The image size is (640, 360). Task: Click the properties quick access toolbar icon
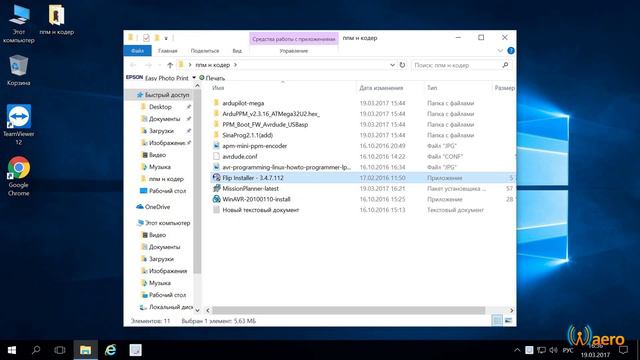coord(146,38)
